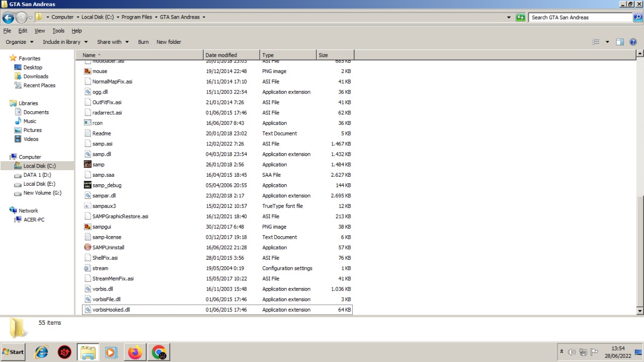Viewport: 644px width, 362px height.
Task: Click the refresh button beside the address bar
Action: pos(521,17)
